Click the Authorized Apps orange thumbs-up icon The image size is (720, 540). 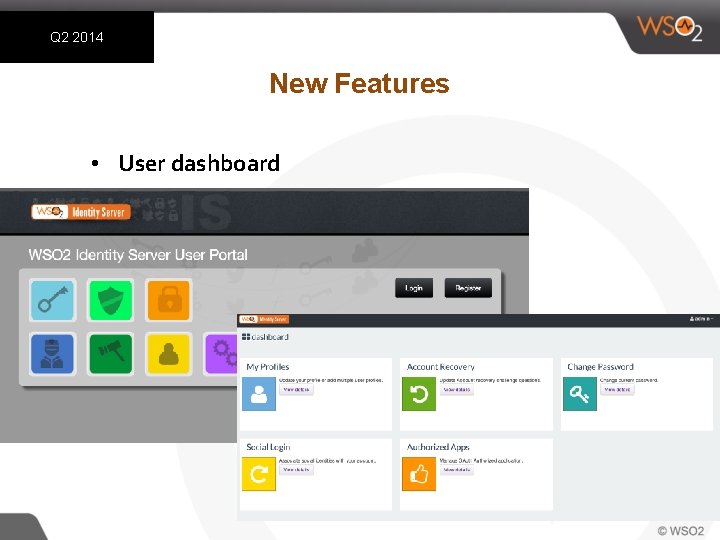click(419, 474)
